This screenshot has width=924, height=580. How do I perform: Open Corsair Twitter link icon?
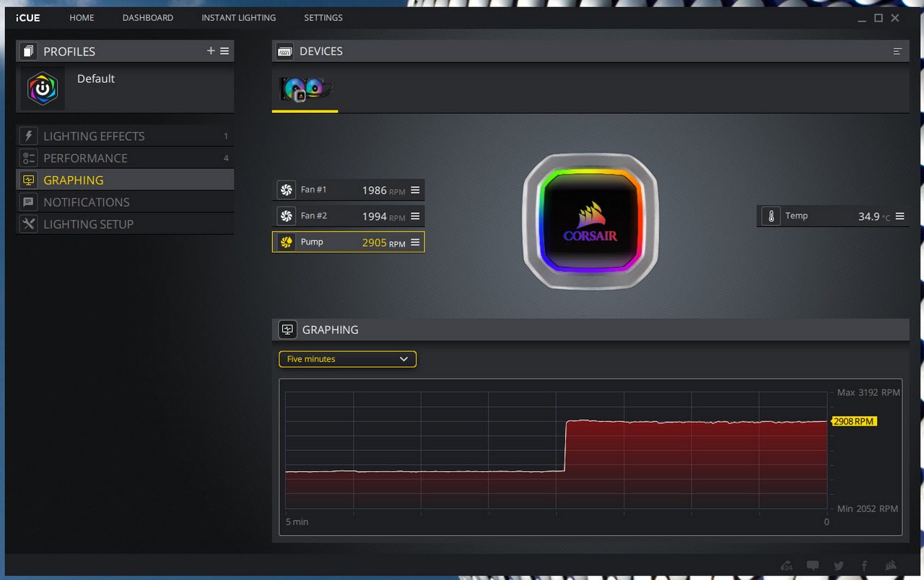point(839,566)
